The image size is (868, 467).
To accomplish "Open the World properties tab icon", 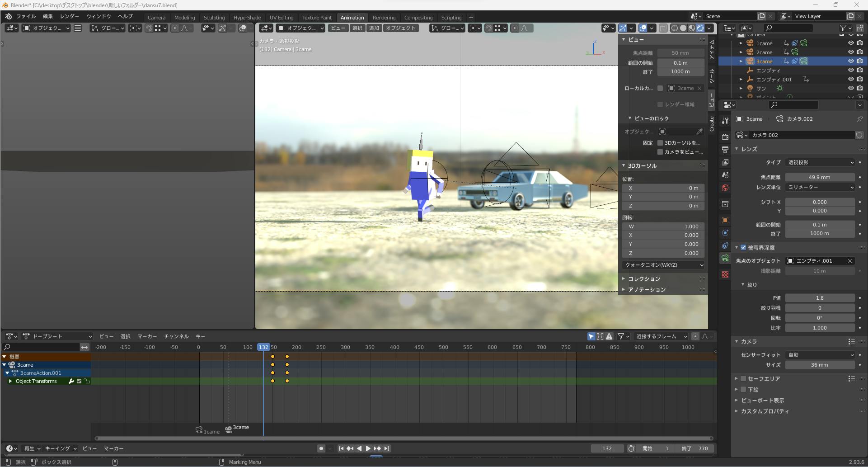I will [x=725, y=188].
